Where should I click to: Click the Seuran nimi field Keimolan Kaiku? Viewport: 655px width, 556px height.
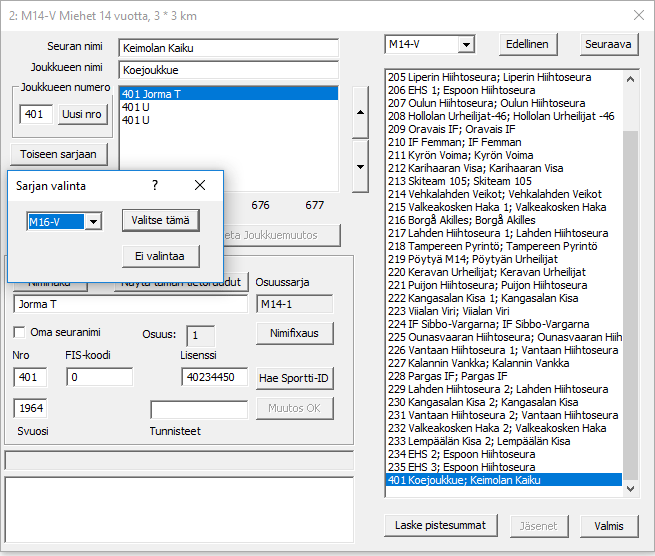[x=228, y=48]
